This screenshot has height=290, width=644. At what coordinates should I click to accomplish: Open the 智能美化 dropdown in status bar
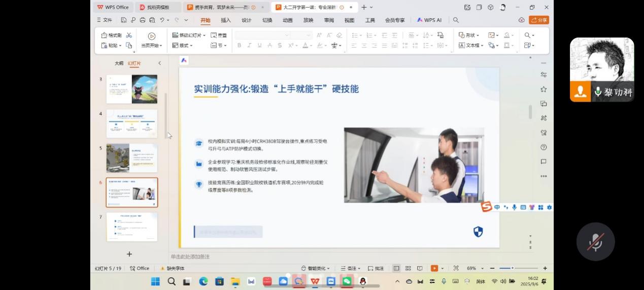(x=315, y=268)
